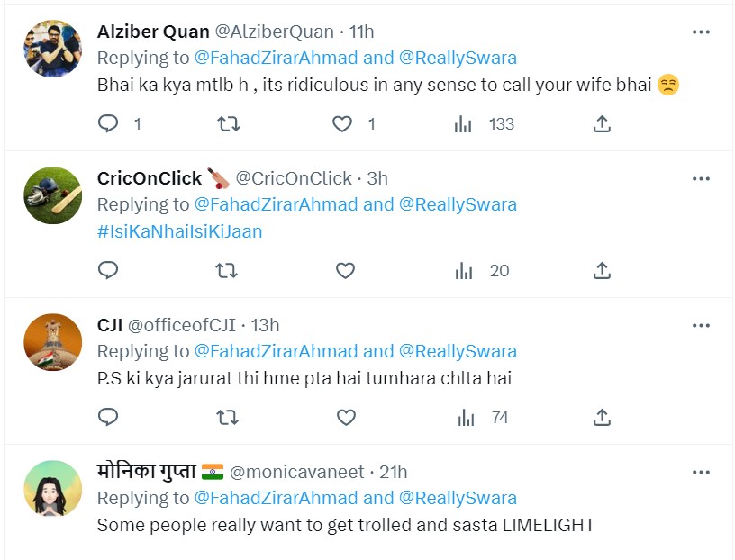
Task: Open more options on monicavaneet's tweet
Action: 701,472
